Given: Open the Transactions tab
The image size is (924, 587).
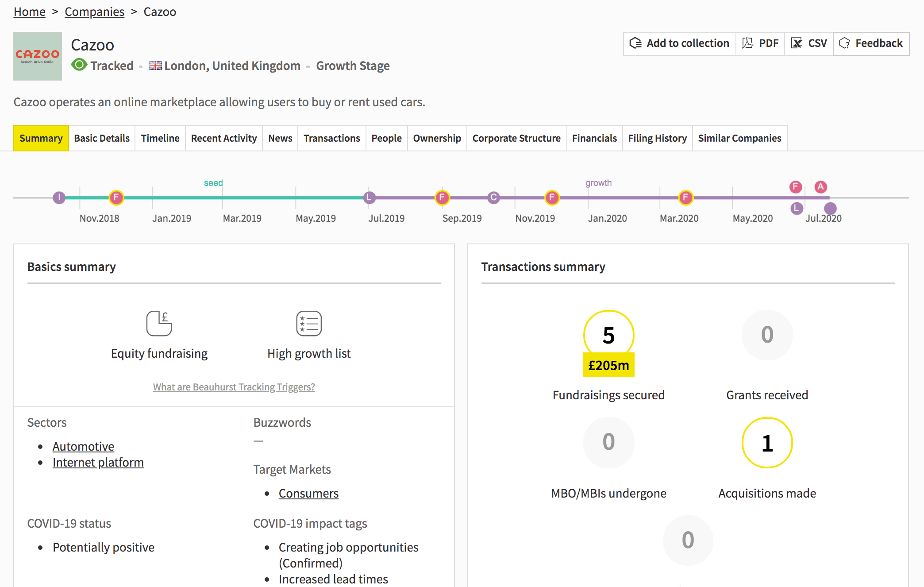Looking at the screenshot, I should pyautogui.click(x=332, y=138).
